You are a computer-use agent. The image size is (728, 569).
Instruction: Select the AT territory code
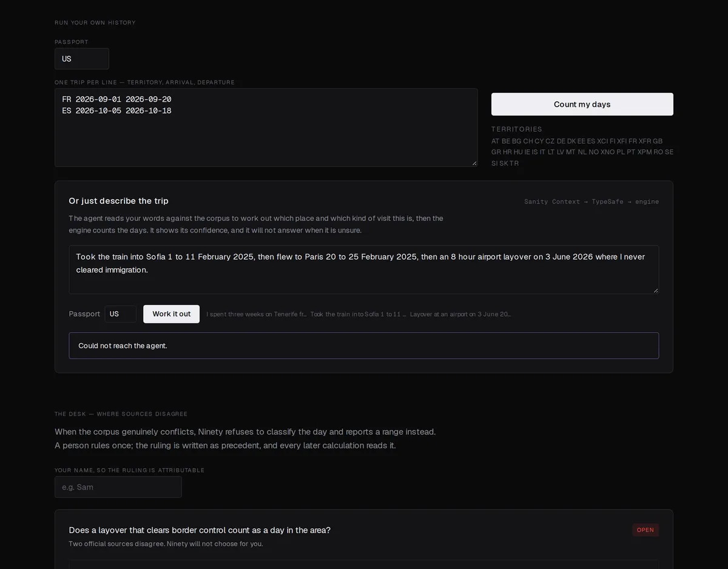tap(496, 141)
